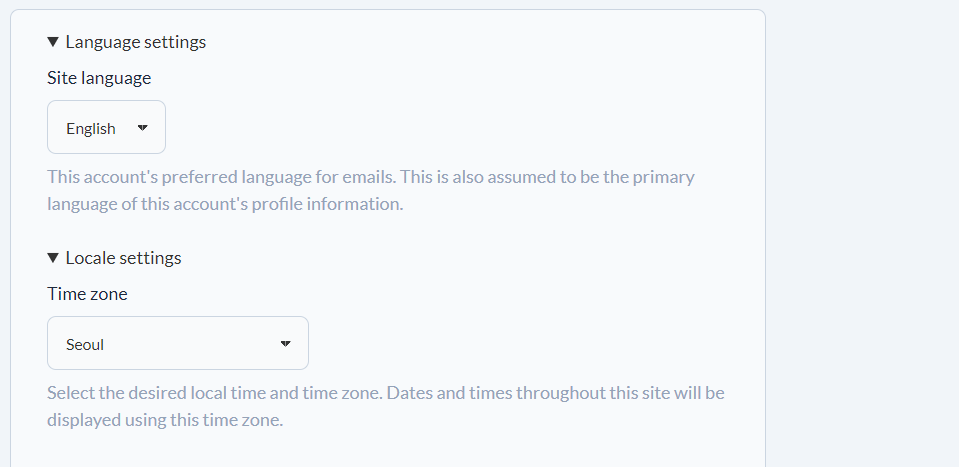959x467 pixels.
Task: Click the caret arrow beside English
Action: click(142, 127)
